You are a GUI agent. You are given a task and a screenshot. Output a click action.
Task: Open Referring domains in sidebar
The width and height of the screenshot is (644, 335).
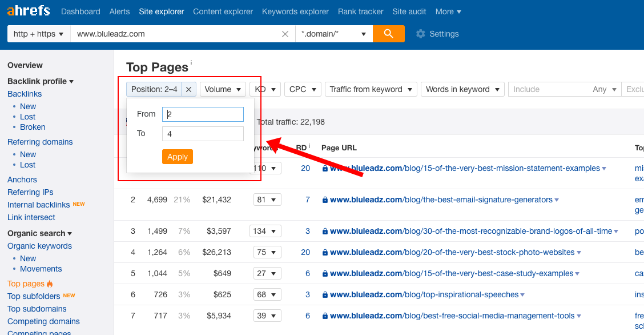pyautogui.click(x=40, y=142)
